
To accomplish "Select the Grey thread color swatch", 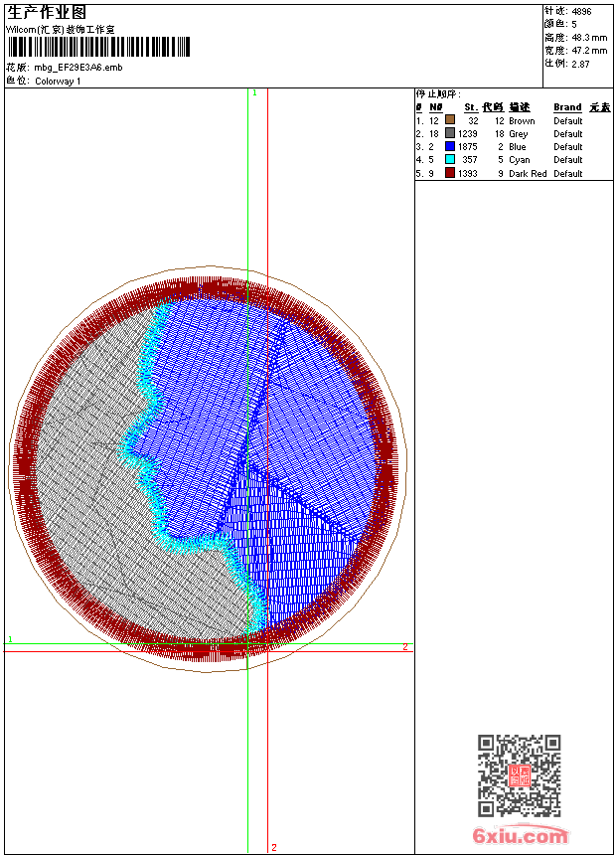I will tap(450, 133).
